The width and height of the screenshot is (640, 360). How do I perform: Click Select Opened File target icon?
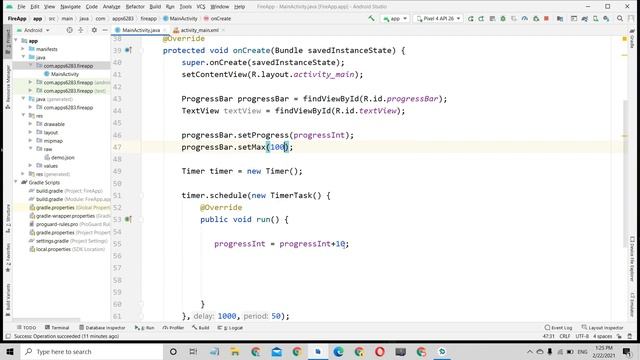pos(70,30)
